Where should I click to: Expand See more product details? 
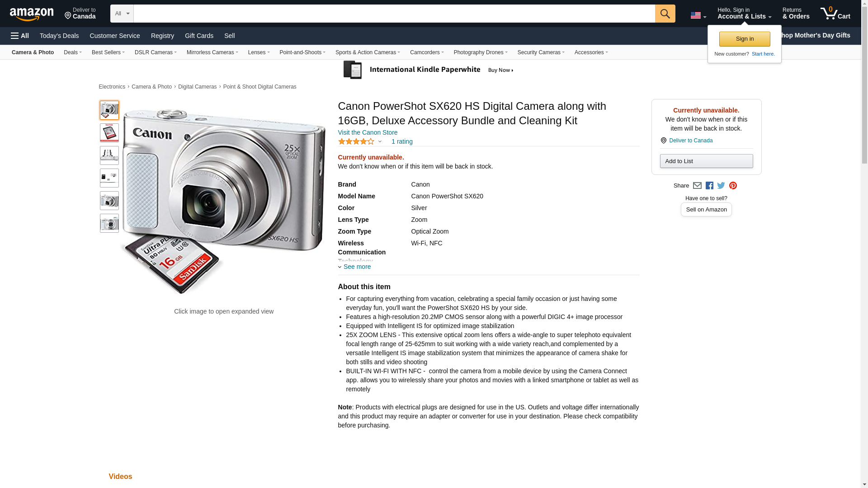point(356,267)
